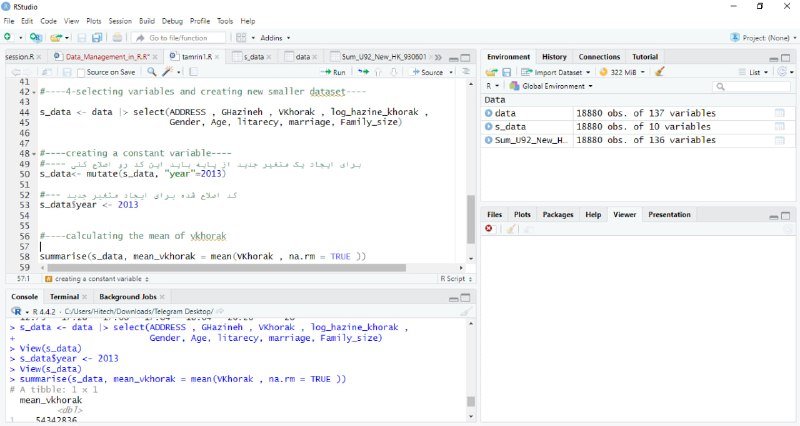Viewport: 800px width, 426px height.
Task: Open the Import Dataset dropdown
Action: [x=555, y=72]
